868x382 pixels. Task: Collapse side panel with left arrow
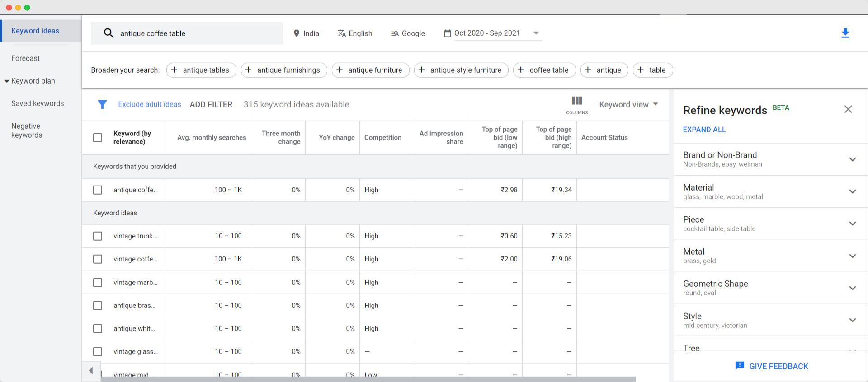click(x=91, y=371)
